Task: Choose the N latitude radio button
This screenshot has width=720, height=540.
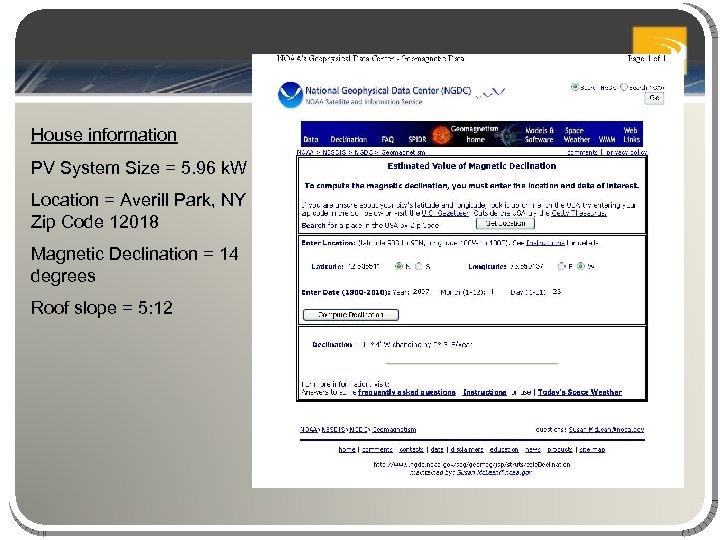Action: pyautogui.click(x=399, y=266)
